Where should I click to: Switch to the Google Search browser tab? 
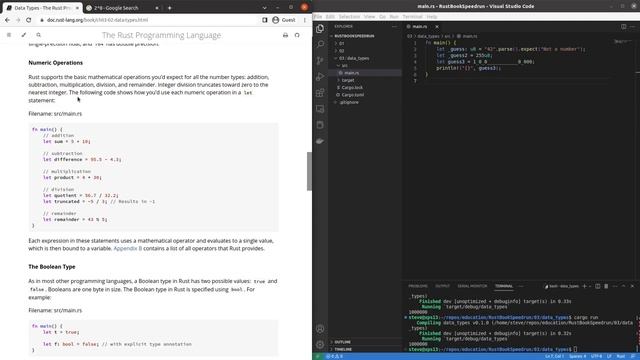coord(122,8)
